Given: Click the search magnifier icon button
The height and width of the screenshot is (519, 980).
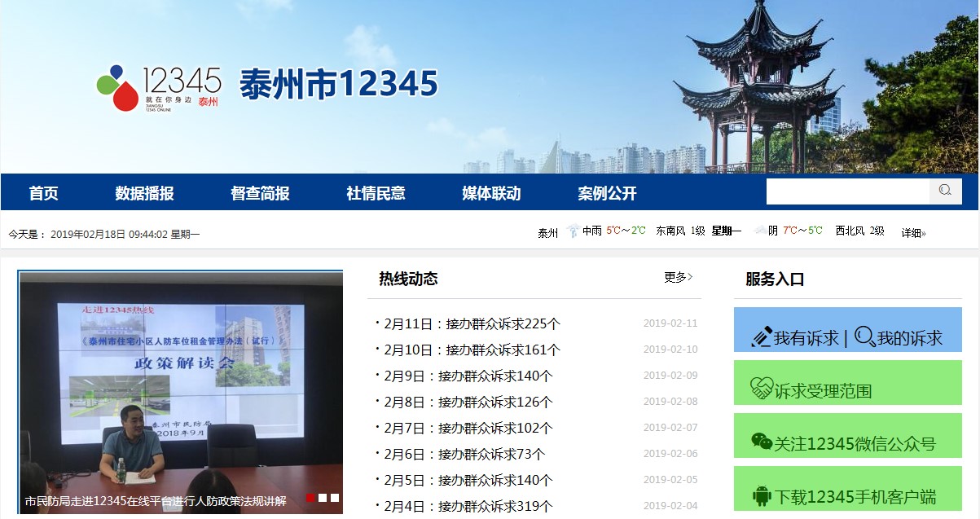Looking at the screenshot, I should pos(945,191).
